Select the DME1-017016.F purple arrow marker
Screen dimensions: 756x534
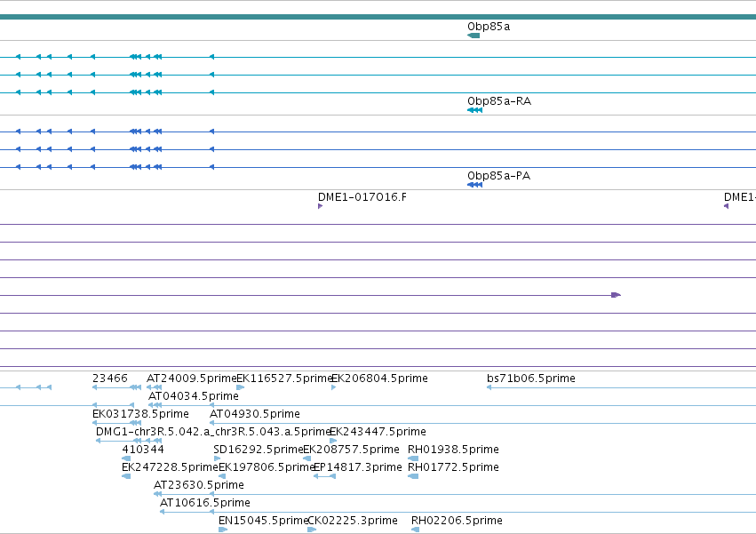click(320, 206)
